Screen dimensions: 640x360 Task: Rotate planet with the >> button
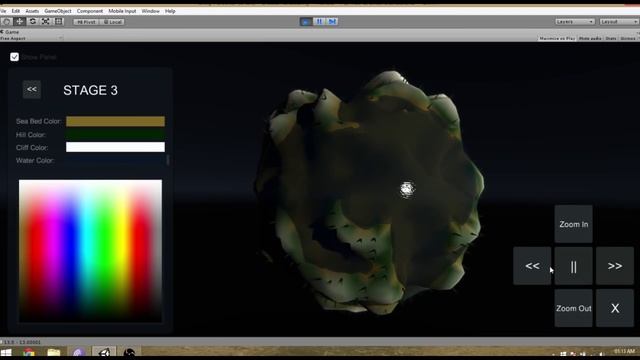pos(615,266)
